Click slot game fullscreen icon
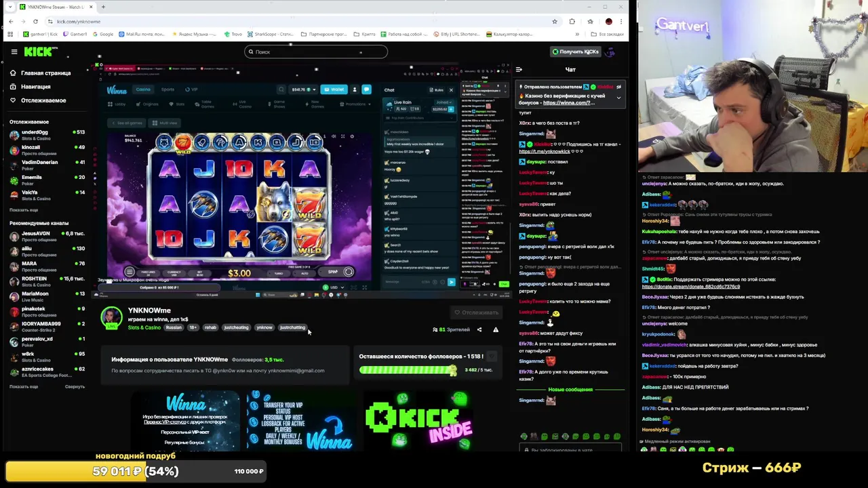The height and width of the screenshot is (488, 868). click(342, 136)
